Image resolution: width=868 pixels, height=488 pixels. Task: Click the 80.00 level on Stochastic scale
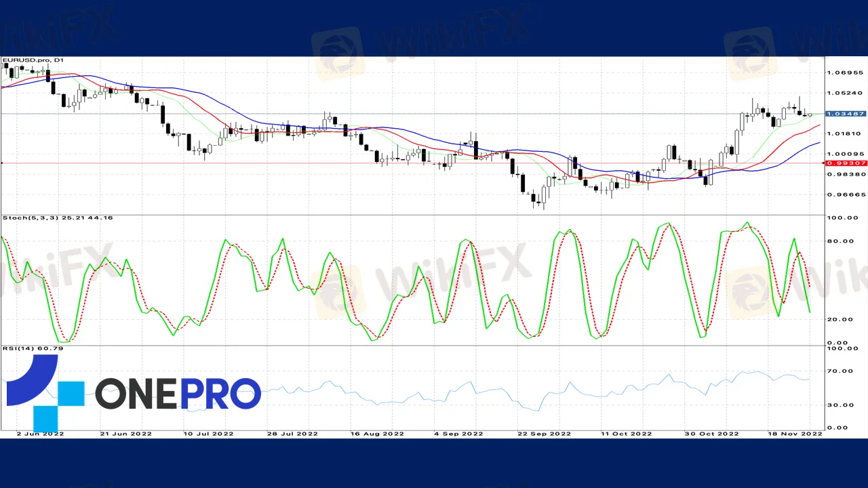coord(840,241)
